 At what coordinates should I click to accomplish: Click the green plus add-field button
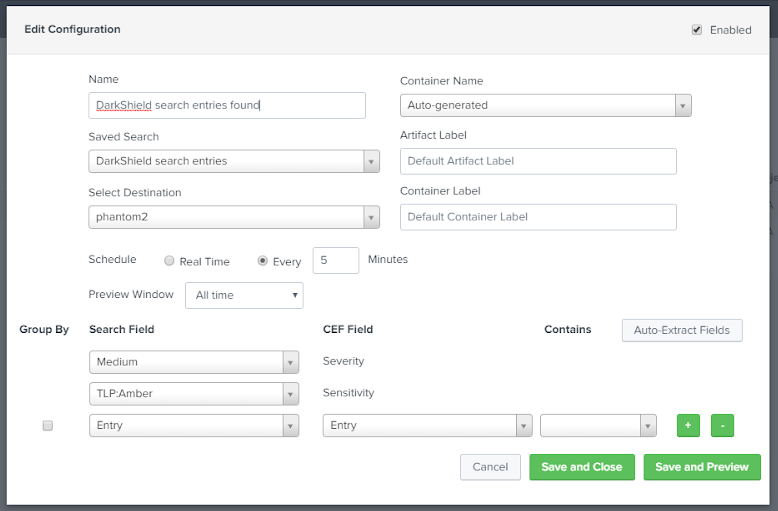tap(688, 425)
